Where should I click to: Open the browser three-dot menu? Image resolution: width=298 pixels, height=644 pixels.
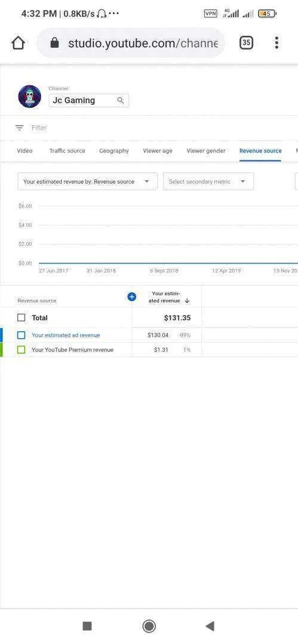click(277, 43)
